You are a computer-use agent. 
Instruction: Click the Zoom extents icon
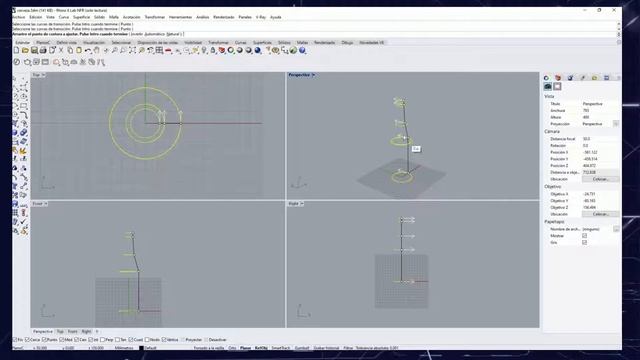coord(132,50)
